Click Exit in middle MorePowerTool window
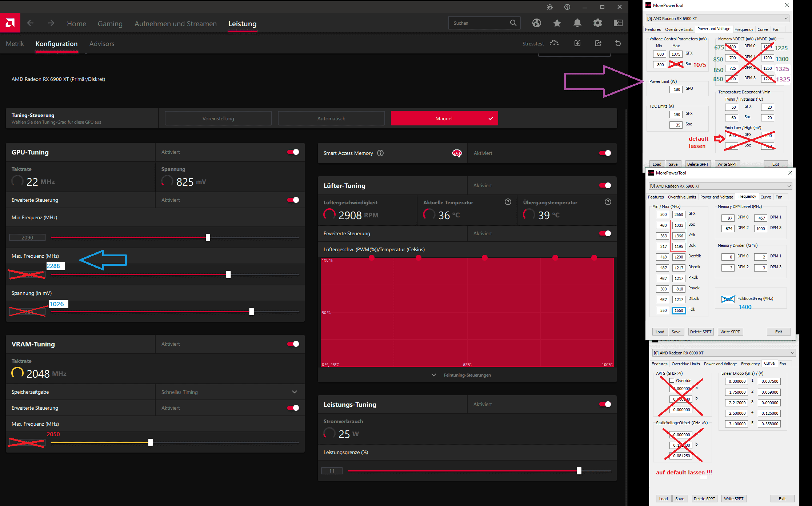This screenshot has height=506, width=812. pos(779,332)
